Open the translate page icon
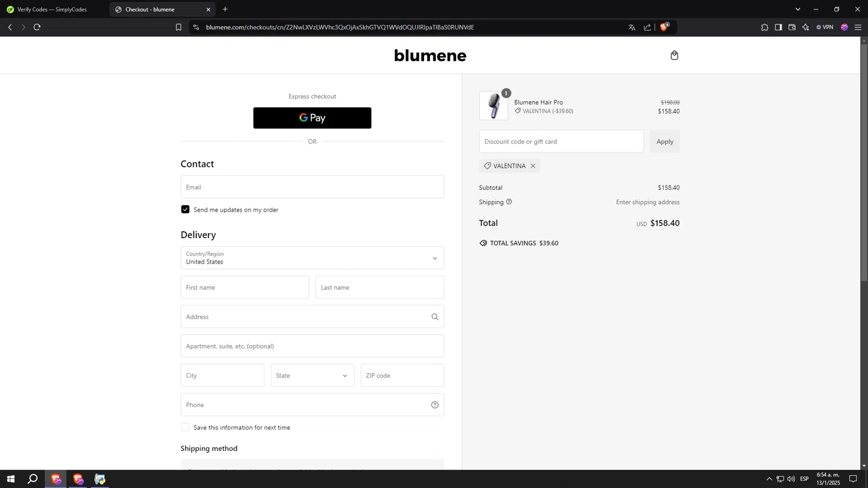Image resolution: width=868 pixels, height=488 pixels. coord(632,27)
